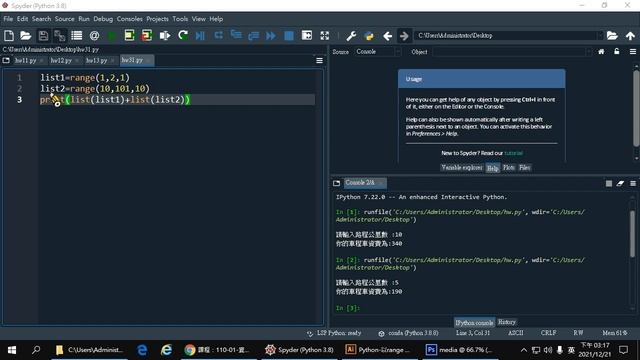Run current cell icon
This screenshot has width=640, height=360.
129,36
